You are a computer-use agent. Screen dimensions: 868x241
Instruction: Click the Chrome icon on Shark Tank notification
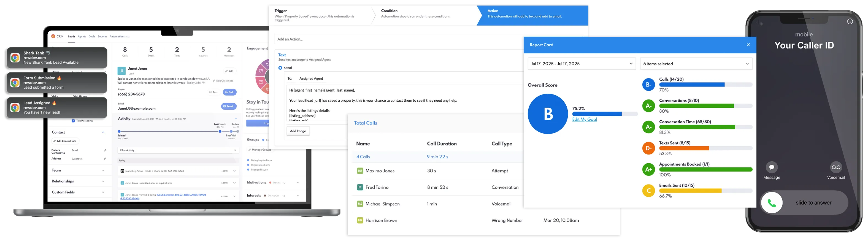(x=15, y=58)
